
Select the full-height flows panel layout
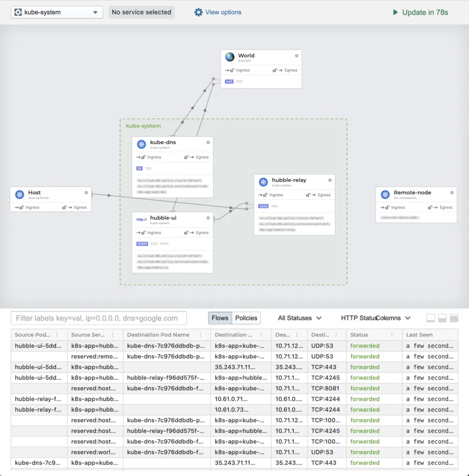(454, 318)
